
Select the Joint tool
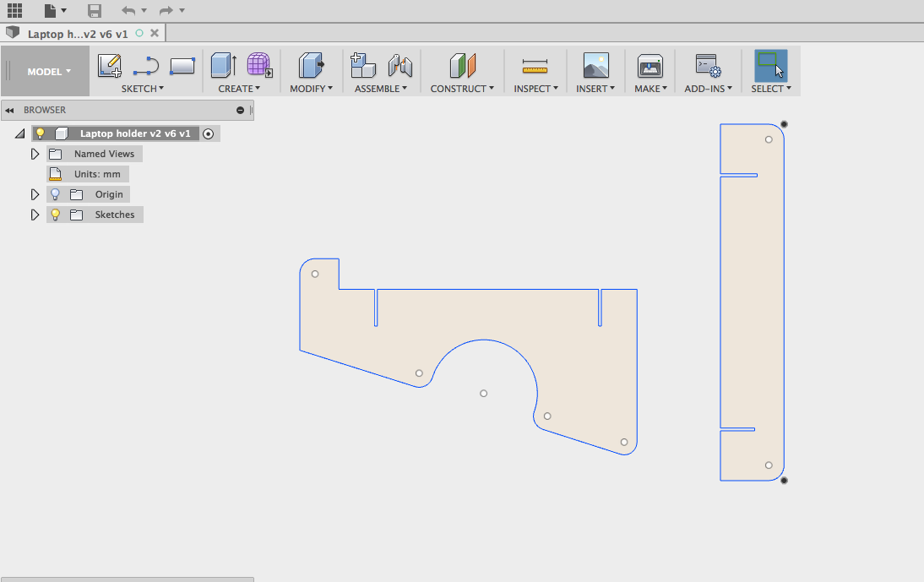pyautogui.click(x=399, y=65)
